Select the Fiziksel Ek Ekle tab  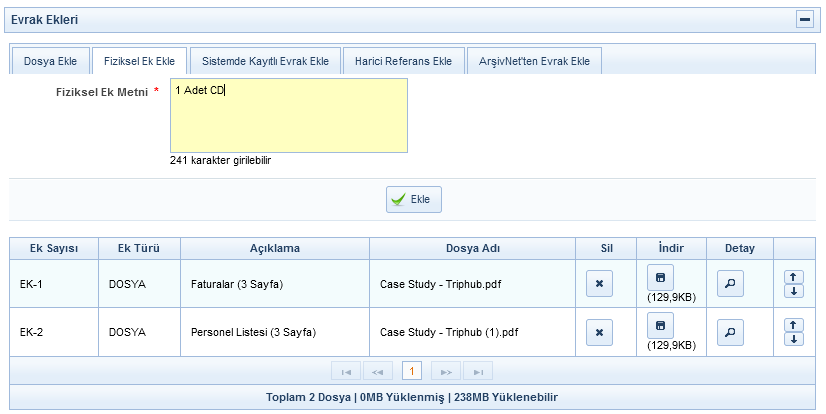coord(139,61)
